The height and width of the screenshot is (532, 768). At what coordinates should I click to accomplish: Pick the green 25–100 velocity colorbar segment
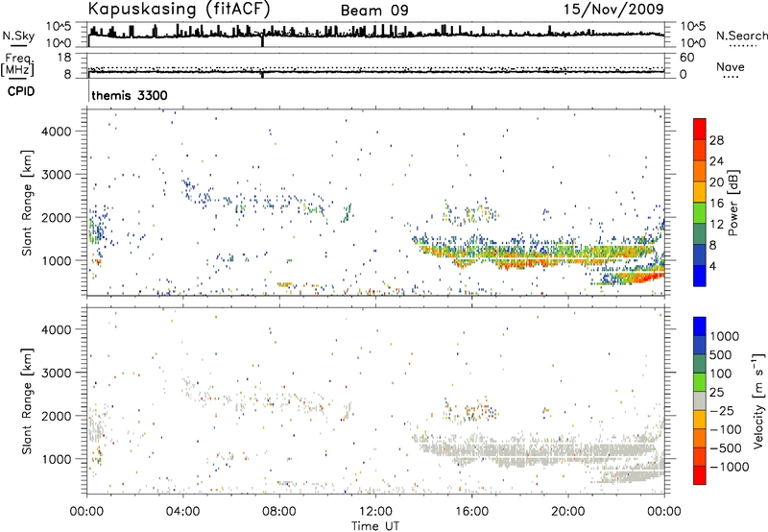(x=700, y=382)
